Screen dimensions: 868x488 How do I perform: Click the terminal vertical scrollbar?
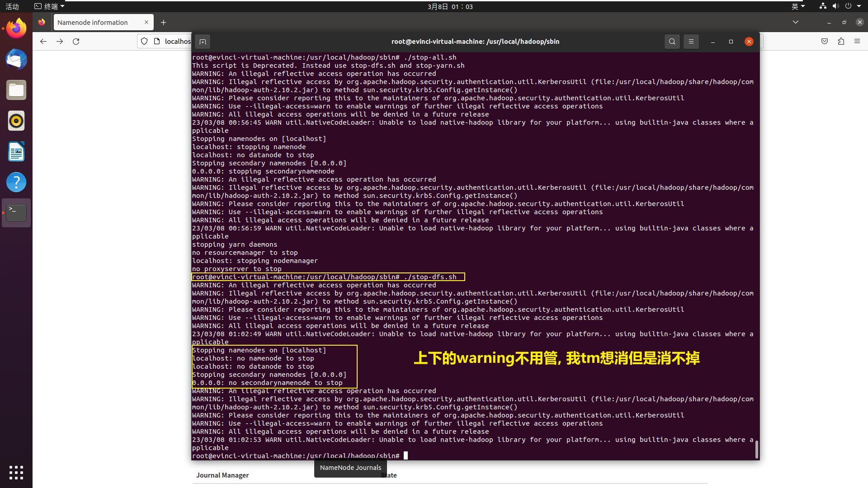pyautogui.click(x=757, y=449)
